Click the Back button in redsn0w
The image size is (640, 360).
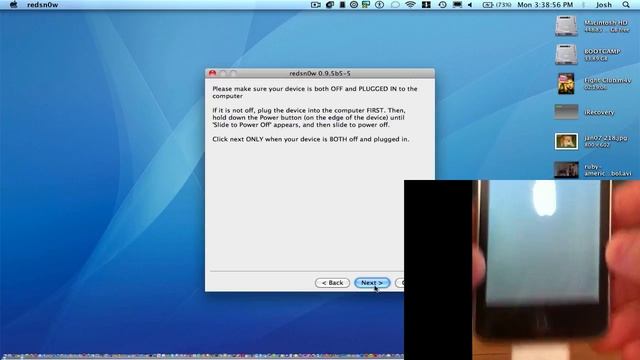point(332,282)
